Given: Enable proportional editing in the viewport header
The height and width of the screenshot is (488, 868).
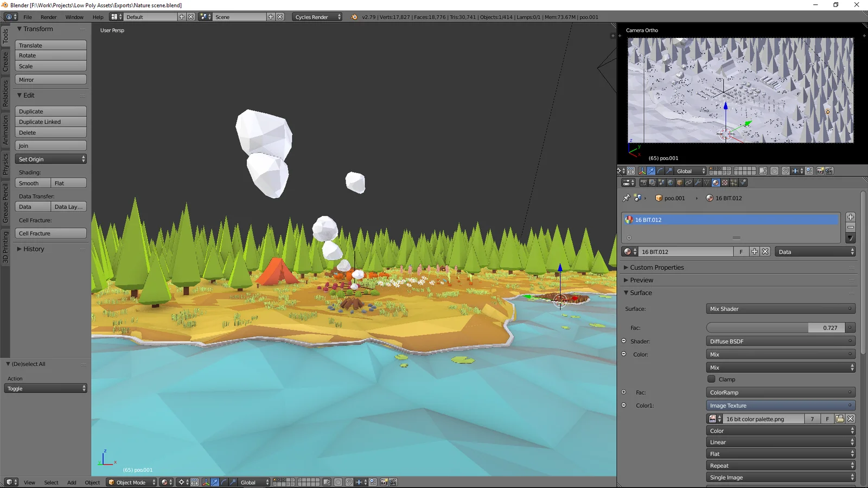Looking at the screenshot, I should coord(337,483).
